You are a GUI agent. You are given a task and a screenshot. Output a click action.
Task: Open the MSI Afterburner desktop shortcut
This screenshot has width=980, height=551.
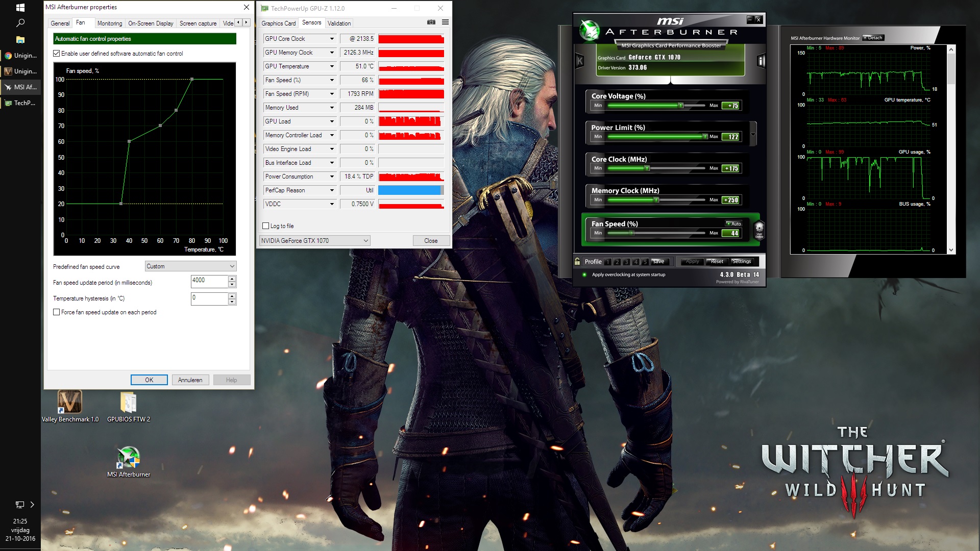coord(129,462)
